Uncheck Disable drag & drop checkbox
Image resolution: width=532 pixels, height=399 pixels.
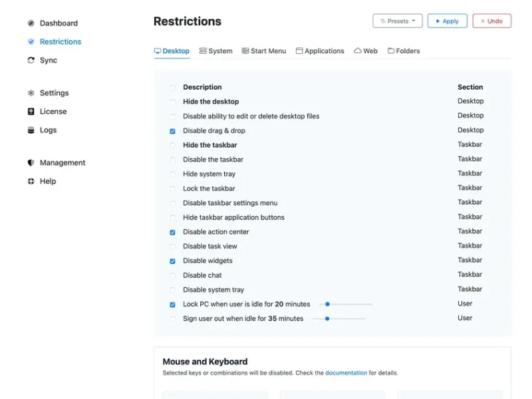(x=173, y=131)
